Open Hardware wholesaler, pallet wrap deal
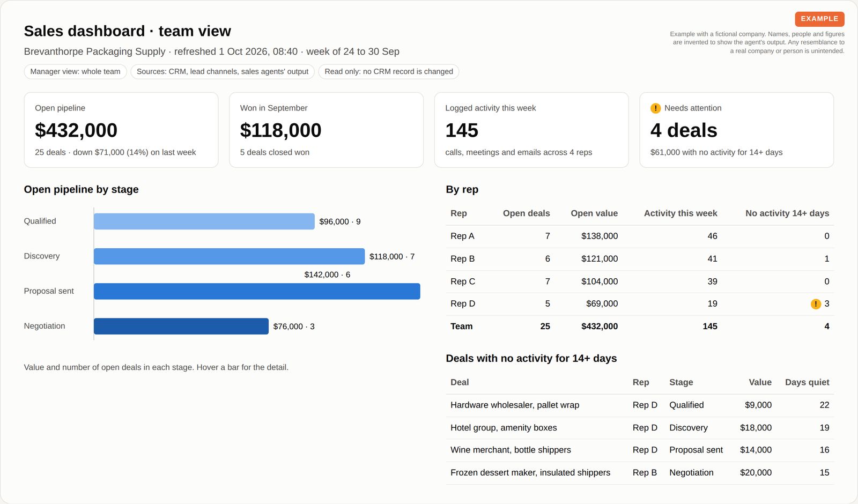 515,405
